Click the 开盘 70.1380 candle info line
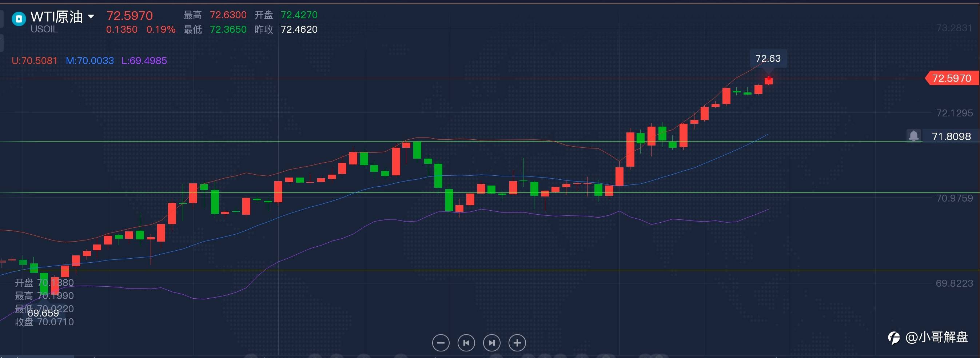The width and height of the screenshot is (980, 358). 44,283
